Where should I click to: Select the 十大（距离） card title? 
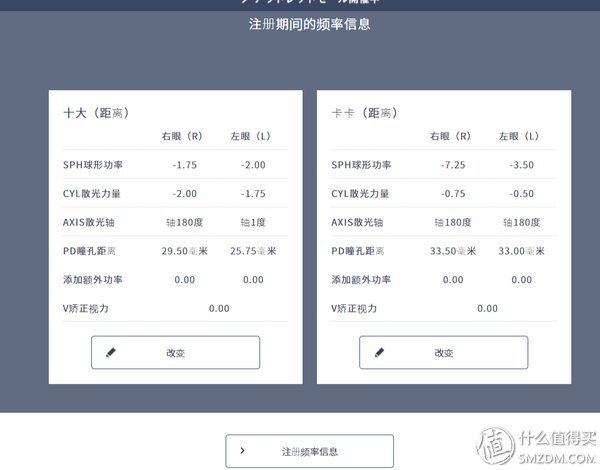97,113
